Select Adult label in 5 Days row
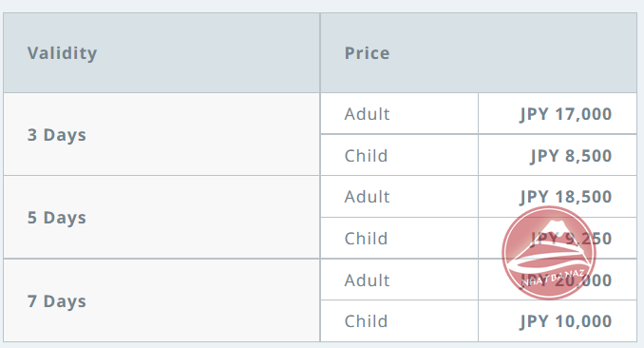Screen dimensions: 644x348 367,197
